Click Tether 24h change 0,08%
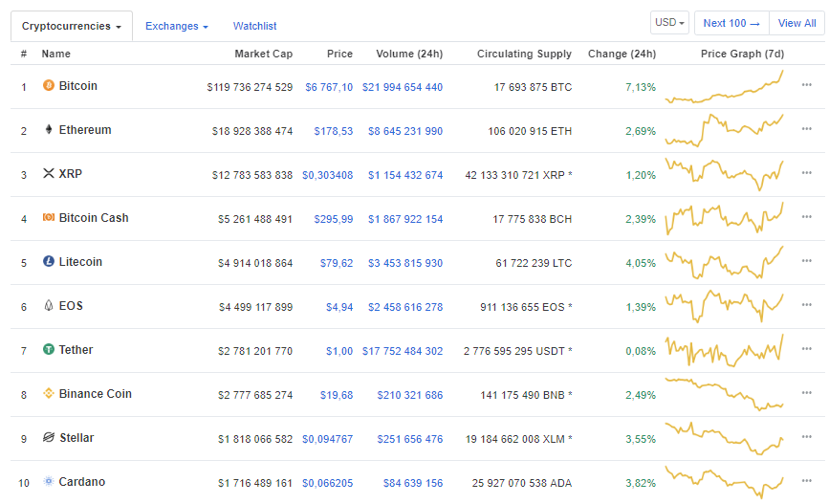Image resolution: width=829 pixels, height=504 pixels. (x=641, y=351)
